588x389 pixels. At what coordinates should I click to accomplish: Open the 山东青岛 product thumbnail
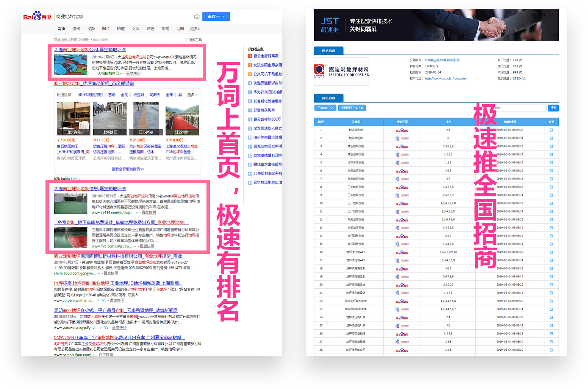pyautogui.click(x=73, y=118)
